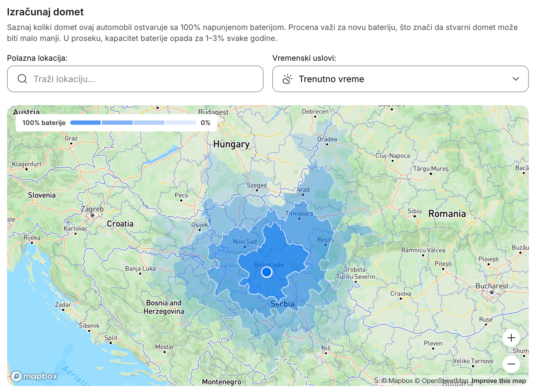The image size is (536, 392).
Task: Click the 'Bosnia and Herzegovina' label
Action: click(x=164, y=307)
